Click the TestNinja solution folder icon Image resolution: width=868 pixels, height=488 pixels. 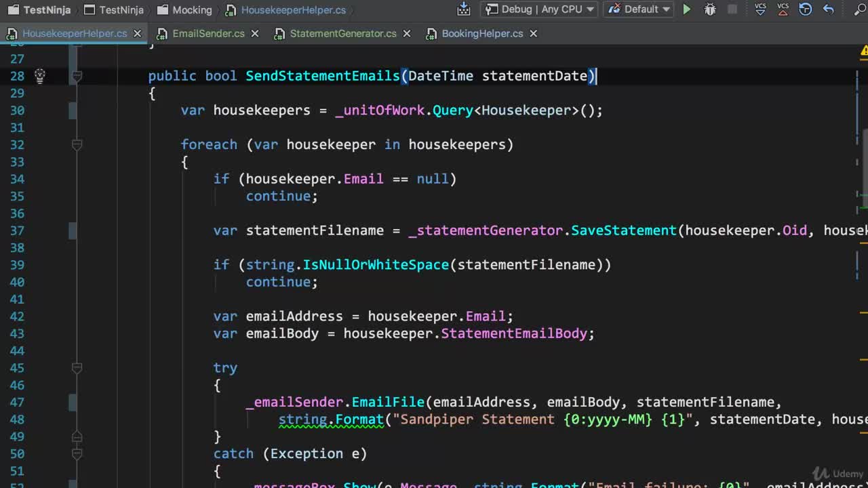(x=13, y=10)
